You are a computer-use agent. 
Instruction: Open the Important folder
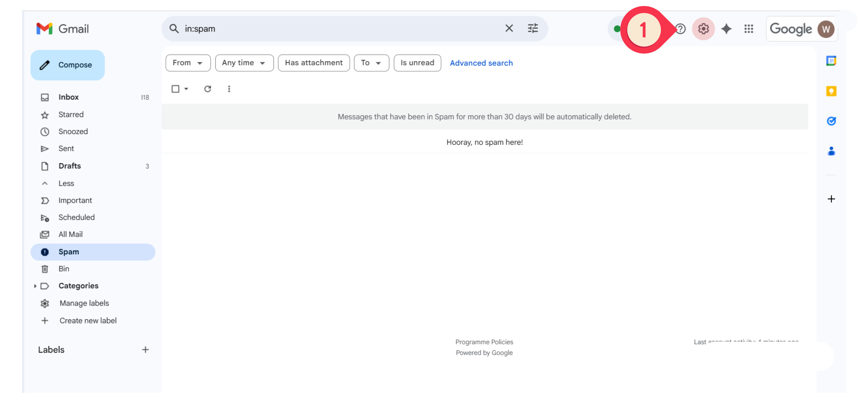(93, 200)
